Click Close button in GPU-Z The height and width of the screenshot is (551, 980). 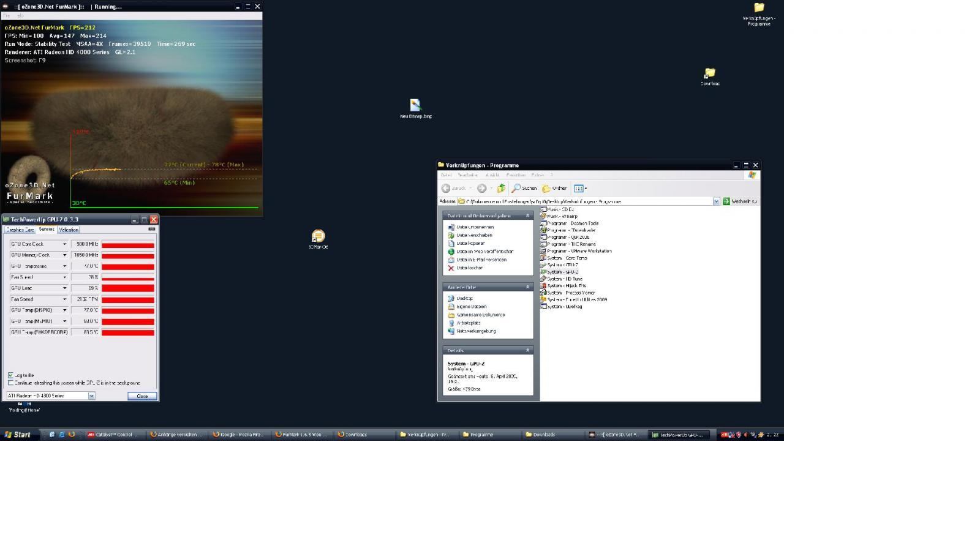tap(142, 396)
